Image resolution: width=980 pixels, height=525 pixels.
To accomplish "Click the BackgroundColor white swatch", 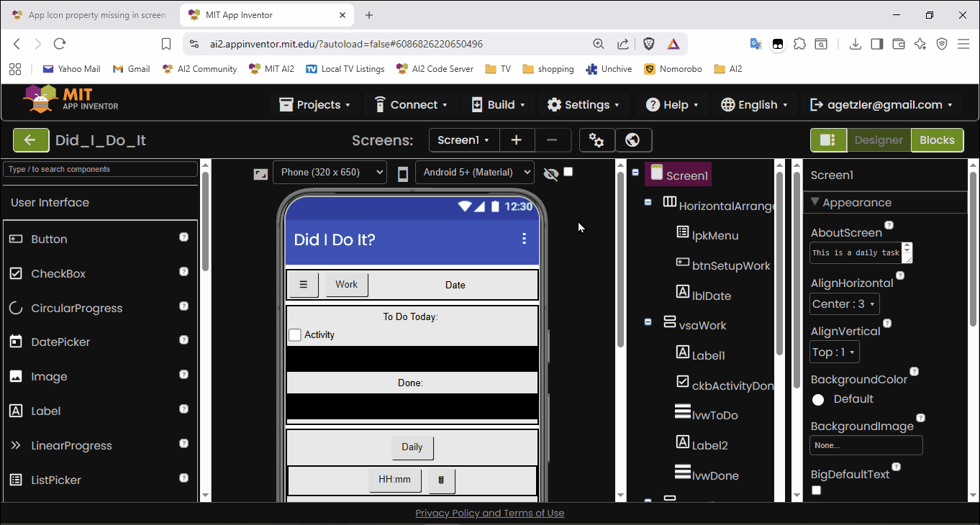I will 818,400.
